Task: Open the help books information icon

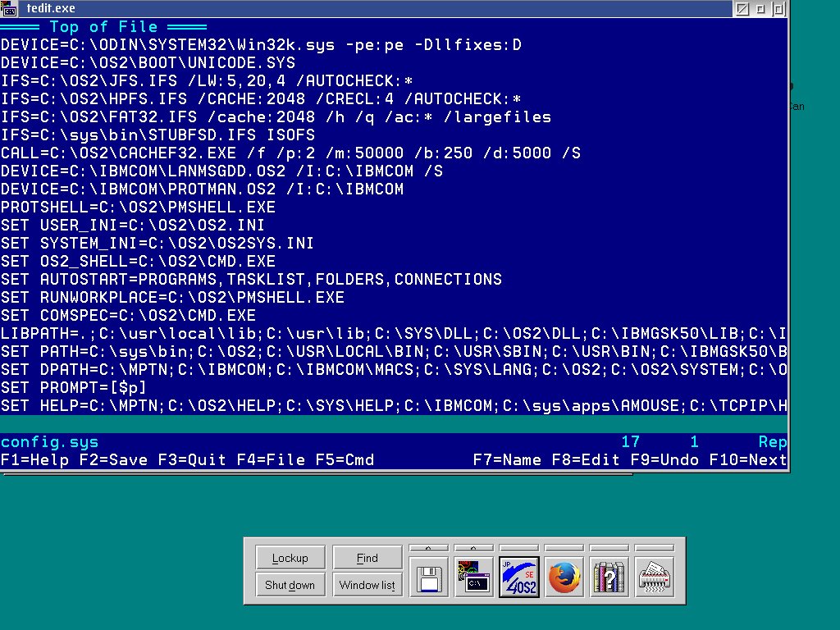Action: [x=609, y=577]
